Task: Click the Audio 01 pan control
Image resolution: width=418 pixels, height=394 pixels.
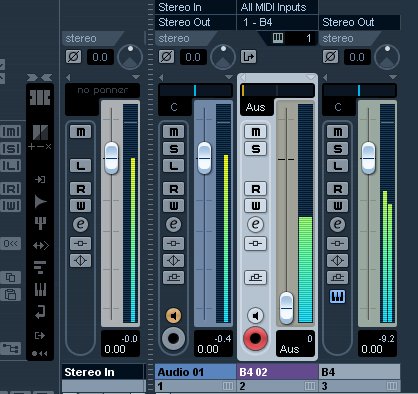Action: point(195,90)
